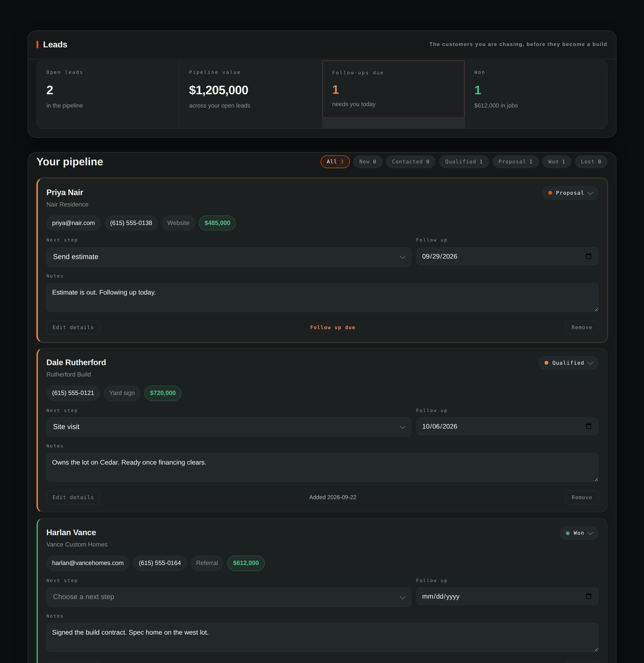Edit the 'Estimate is out' notes box

pos(322,297)
